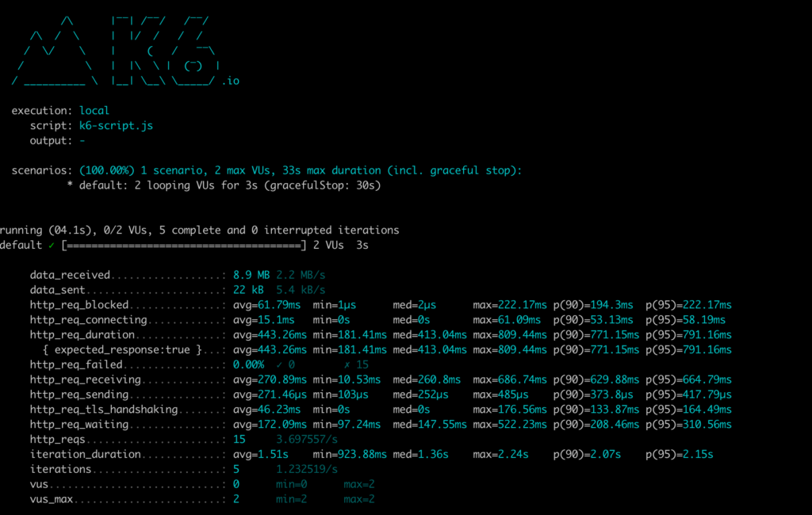Screen dimensions: 812x515
Task: Click the data_sent value '22 kB'
Action: coord(248,290)
